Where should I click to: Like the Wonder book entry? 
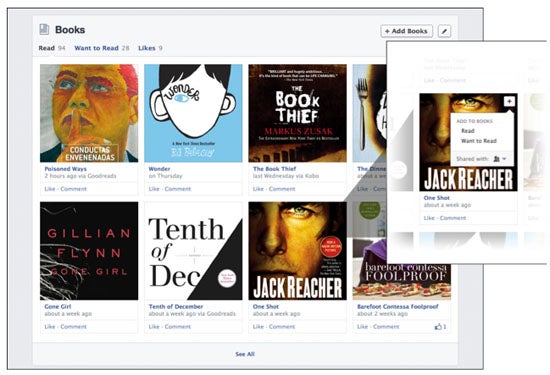(x=154, y=189)
